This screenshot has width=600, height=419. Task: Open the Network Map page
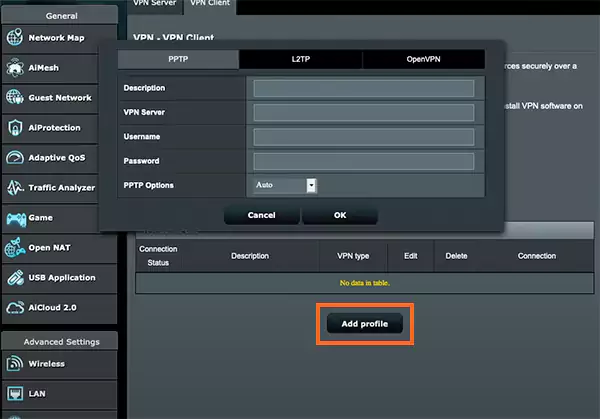pos(59,38)
